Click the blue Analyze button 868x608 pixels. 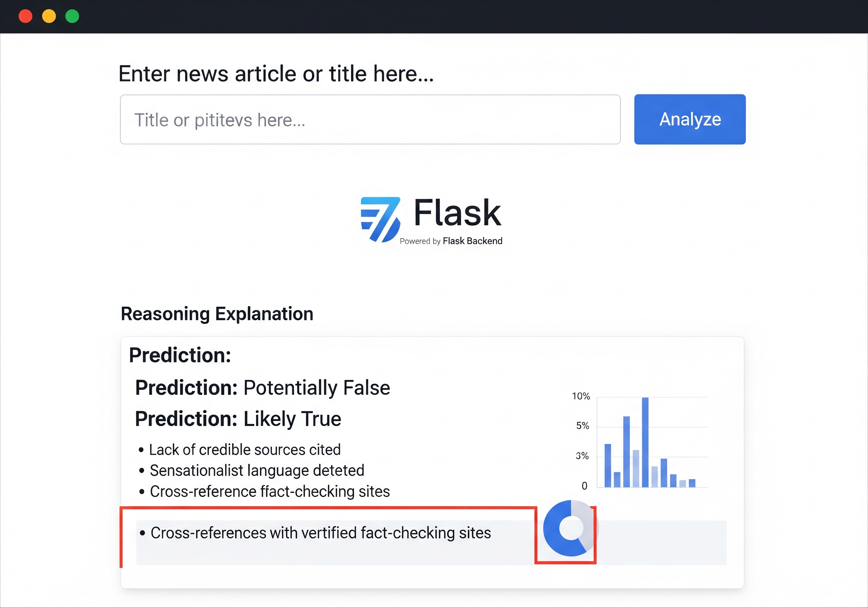tap(690, 119)
